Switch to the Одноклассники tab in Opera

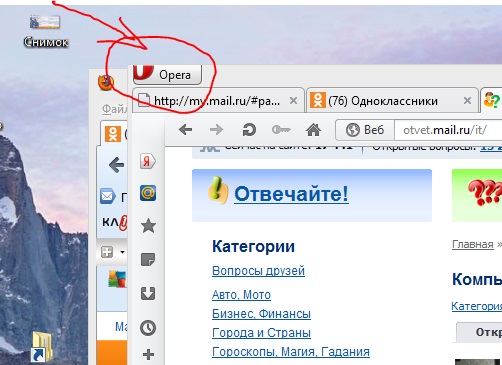tap(392, 100)
